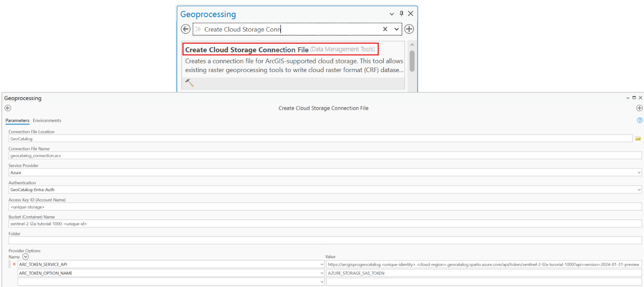Screen dimensions: 644x287
Task: Pin the top Geoprocessing pane
Action: pos(401,14)
